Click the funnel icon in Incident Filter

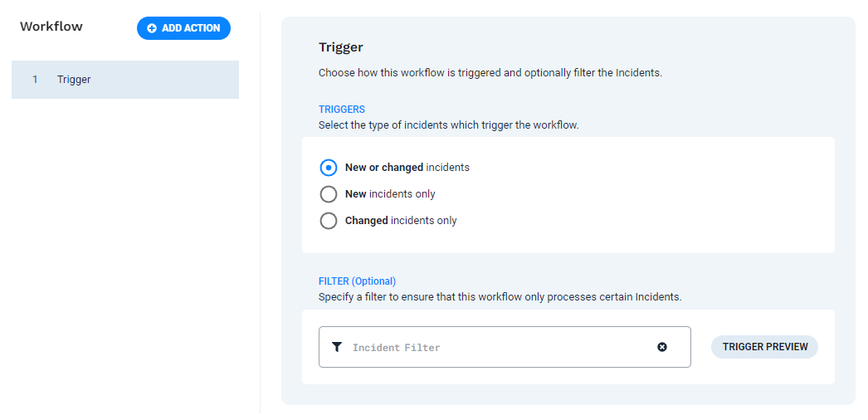tap(337, 347)
